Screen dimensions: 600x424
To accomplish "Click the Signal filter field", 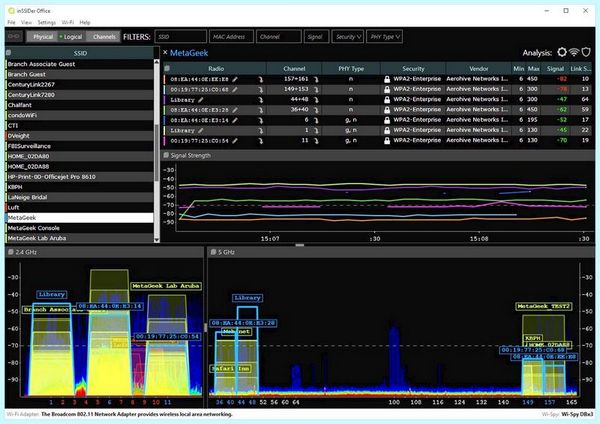I will coord(316,37).
